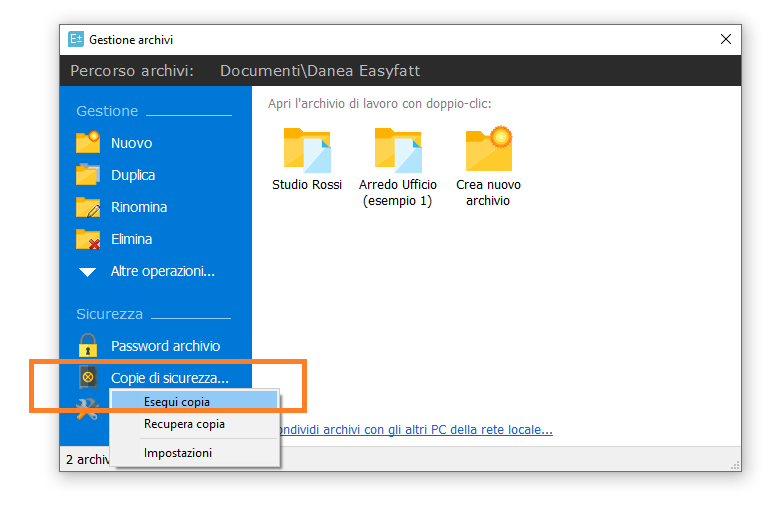
Task: Click the Duplica folder icon
Action: coord(88,175)
